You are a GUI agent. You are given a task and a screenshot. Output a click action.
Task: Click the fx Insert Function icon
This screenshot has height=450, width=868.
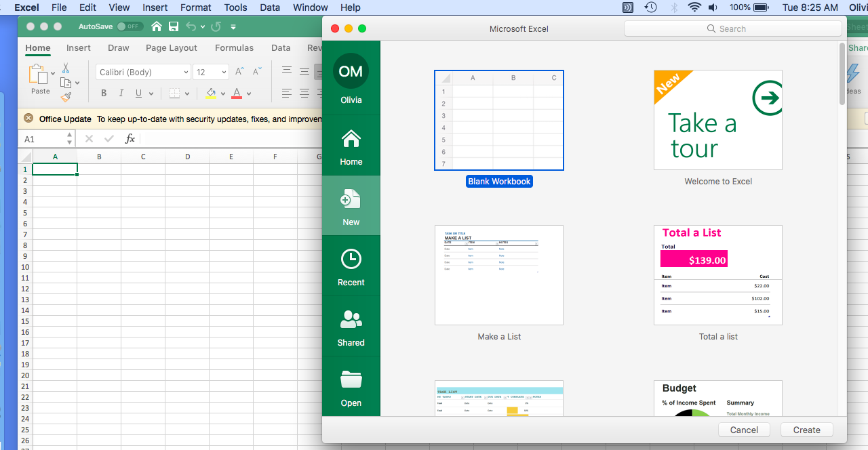click(130, 139)
